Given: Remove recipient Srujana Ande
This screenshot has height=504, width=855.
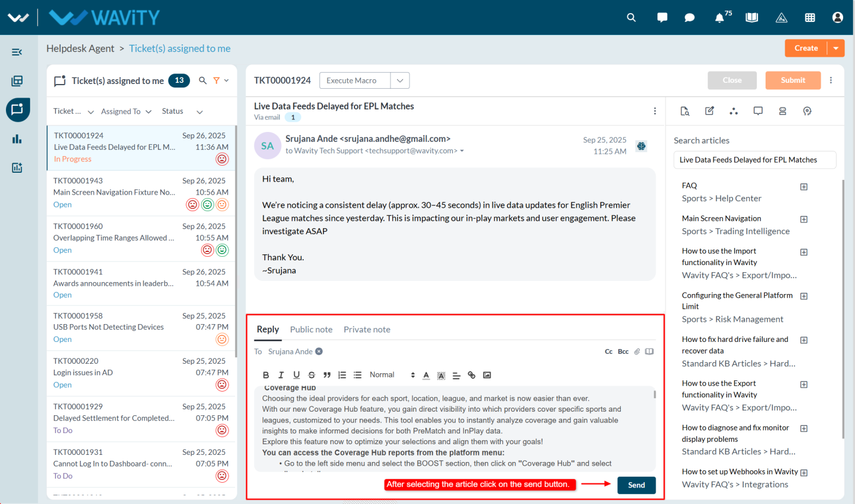Looking at the screenshot, I should 319,351.
